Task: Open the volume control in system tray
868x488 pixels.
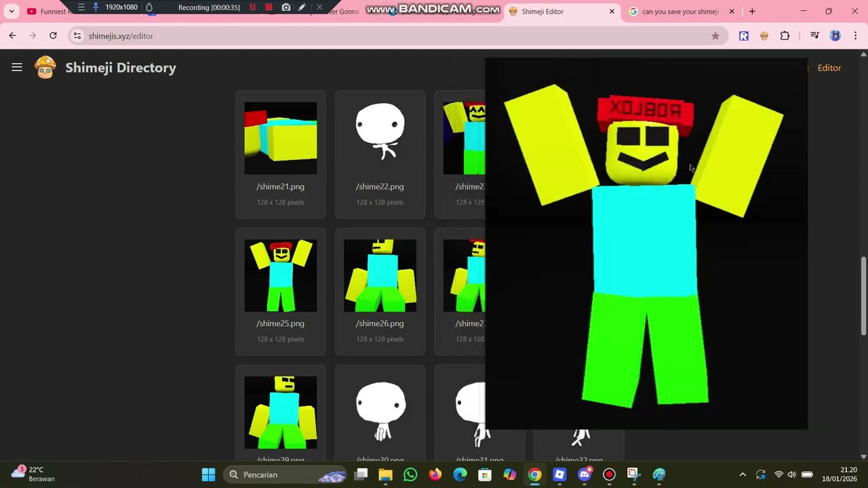Action: [791, 474]
